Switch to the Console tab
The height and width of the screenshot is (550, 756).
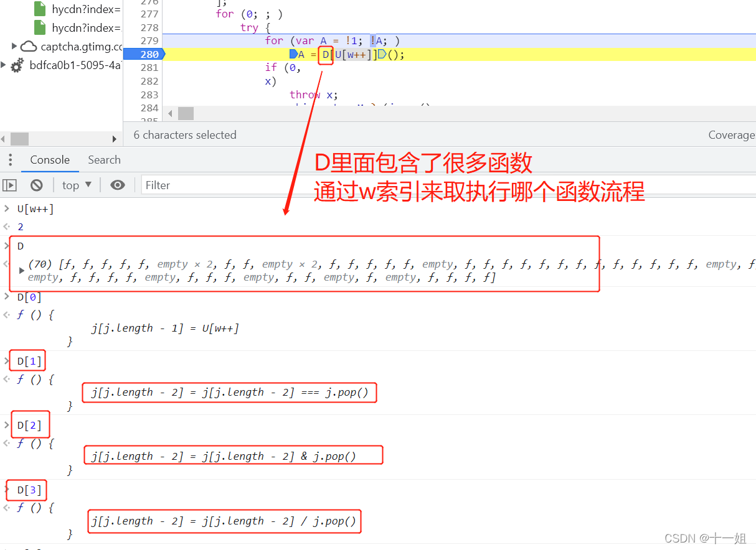[x=50, y=160]
